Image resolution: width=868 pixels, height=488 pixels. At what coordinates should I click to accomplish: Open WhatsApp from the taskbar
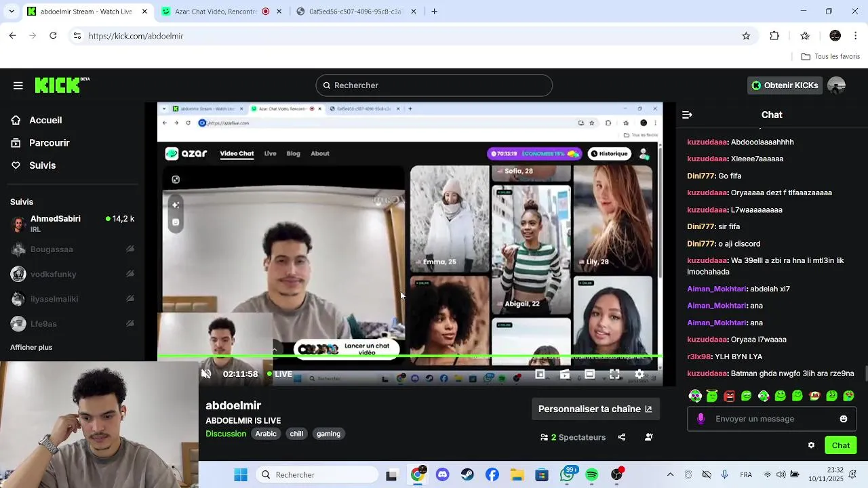567,475
